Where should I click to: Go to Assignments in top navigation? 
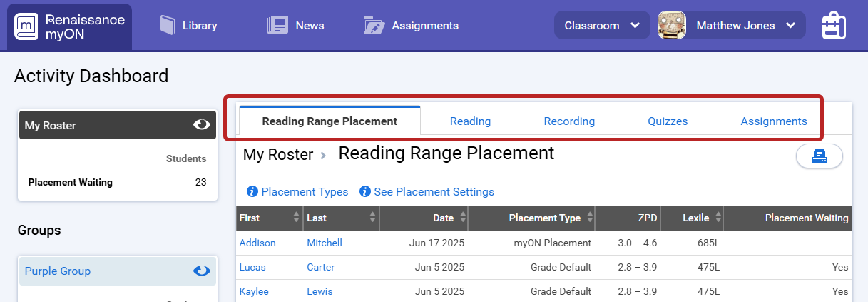(x=425, y=26)
